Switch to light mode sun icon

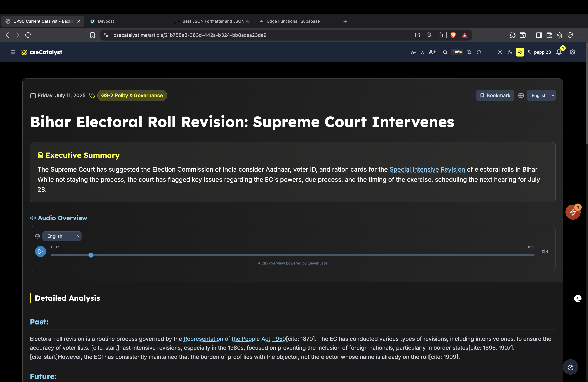click(500, 52)
